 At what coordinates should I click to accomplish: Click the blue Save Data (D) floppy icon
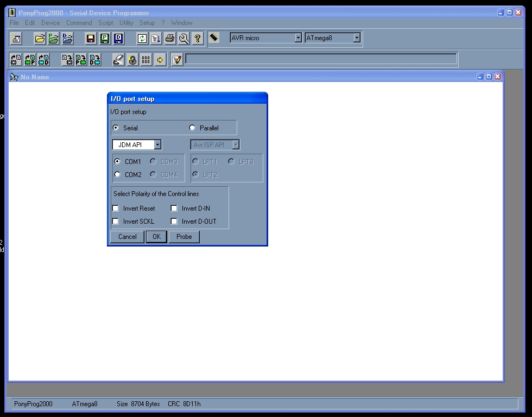(118, 39)
